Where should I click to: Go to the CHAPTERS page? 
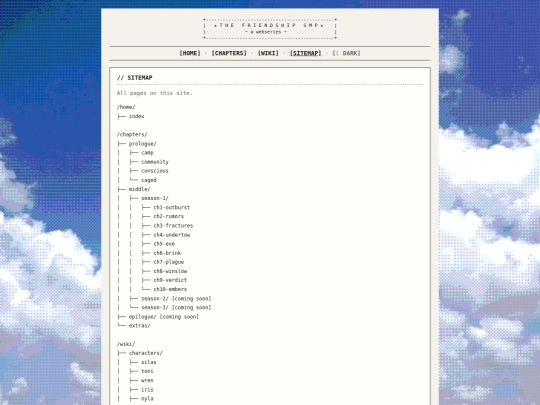tap(229, 53)
